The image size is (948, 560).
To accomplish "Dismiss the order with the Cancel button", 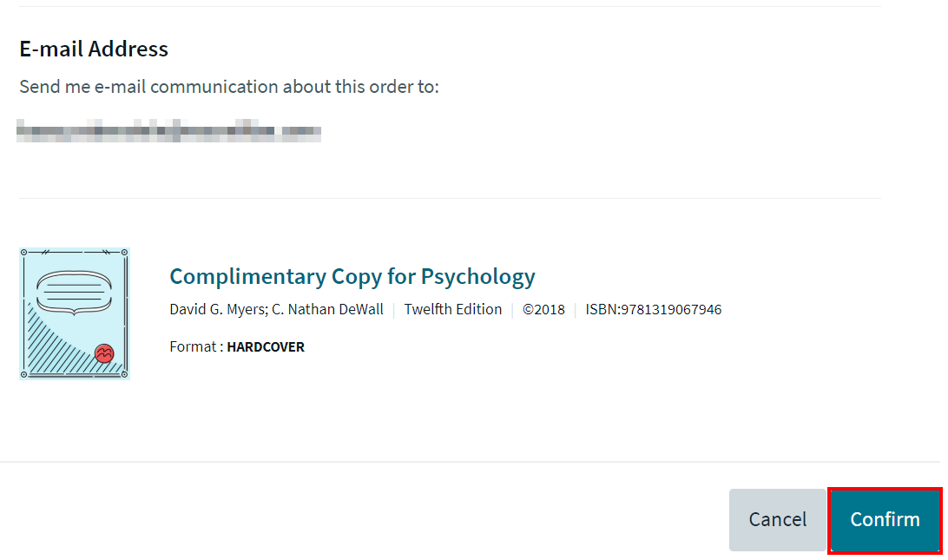I will pos(777,519).
